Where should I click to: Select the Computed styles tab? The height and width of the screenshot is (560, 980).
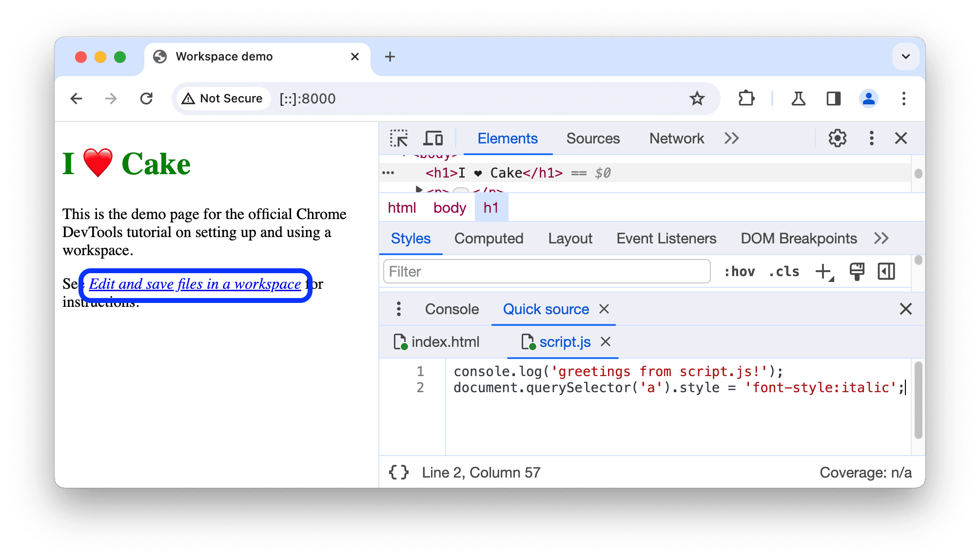point(488,239)
